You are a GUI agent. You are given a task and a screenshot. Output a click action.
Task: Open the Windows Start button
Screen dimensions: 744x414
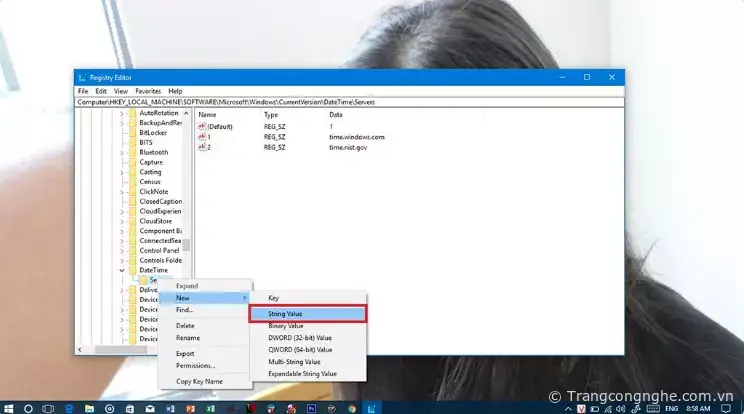pos(8,408)
